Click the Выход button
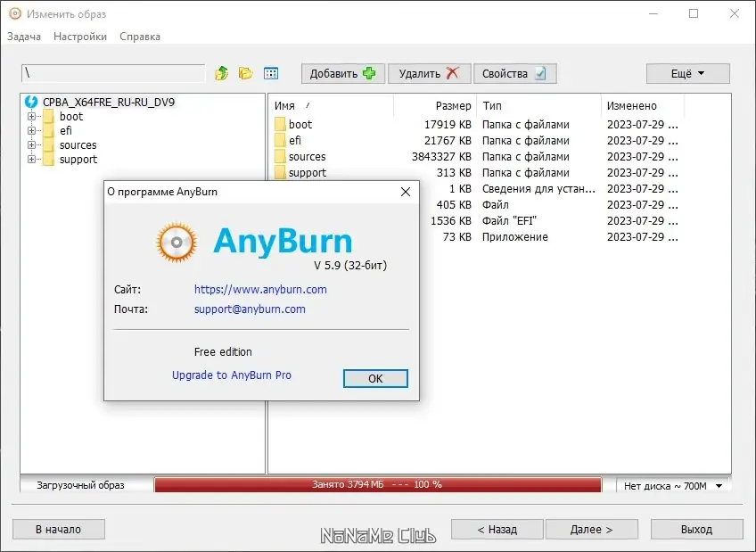 click(x=696, y=530)
